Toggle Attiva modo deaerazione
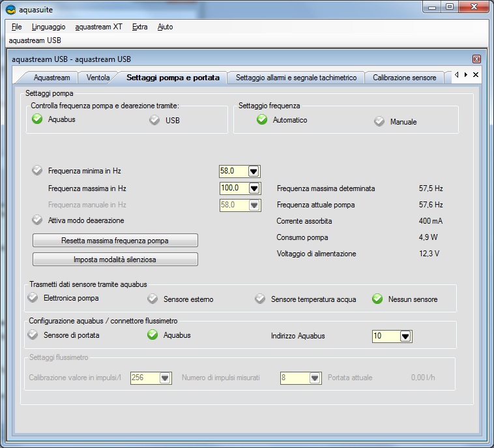 tap(38, 220)
